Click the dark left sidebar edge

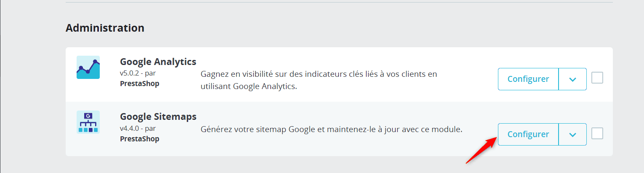pos(0,86)
